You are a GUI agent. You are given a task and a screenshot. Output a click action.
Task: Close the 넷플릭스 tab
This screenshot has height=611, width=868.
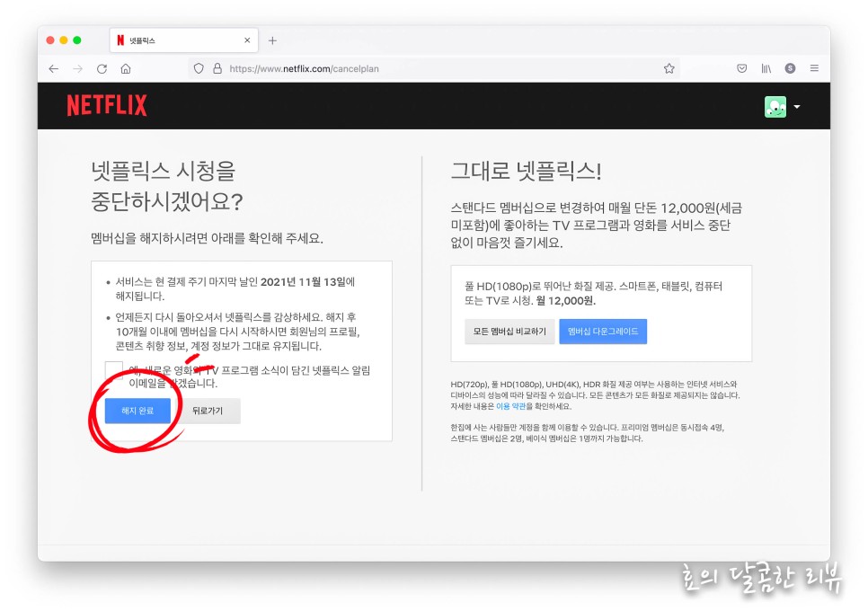point(247,40)
